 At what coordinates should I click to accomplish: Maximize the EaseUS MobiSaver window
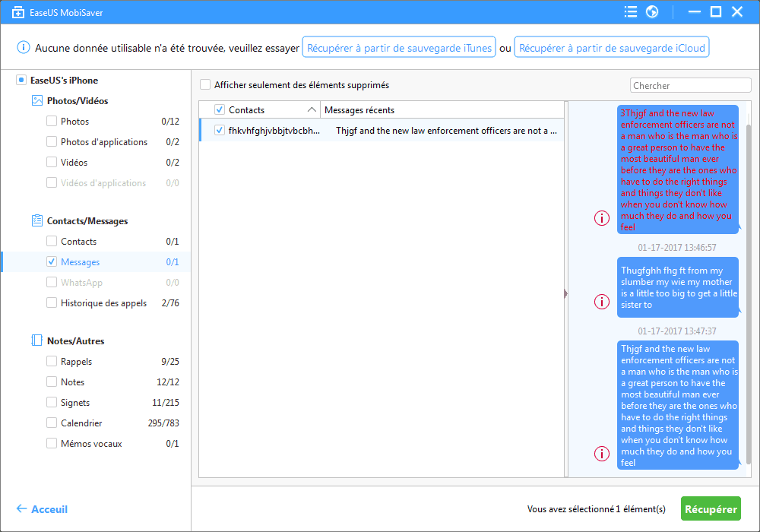click(x=716, y=11)
